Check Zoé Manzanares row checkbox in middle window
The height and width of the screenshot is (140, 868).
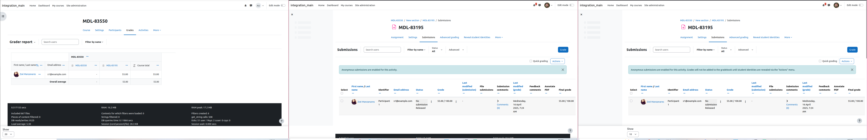point(342,101)
